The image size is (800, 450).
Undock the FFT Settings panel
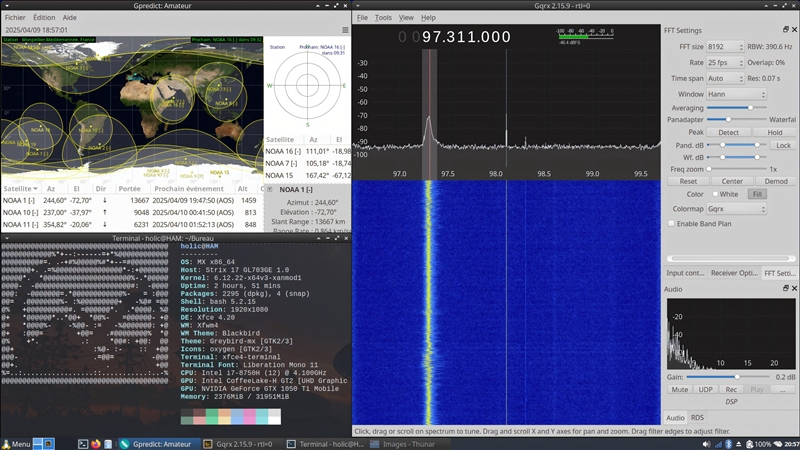784,30
